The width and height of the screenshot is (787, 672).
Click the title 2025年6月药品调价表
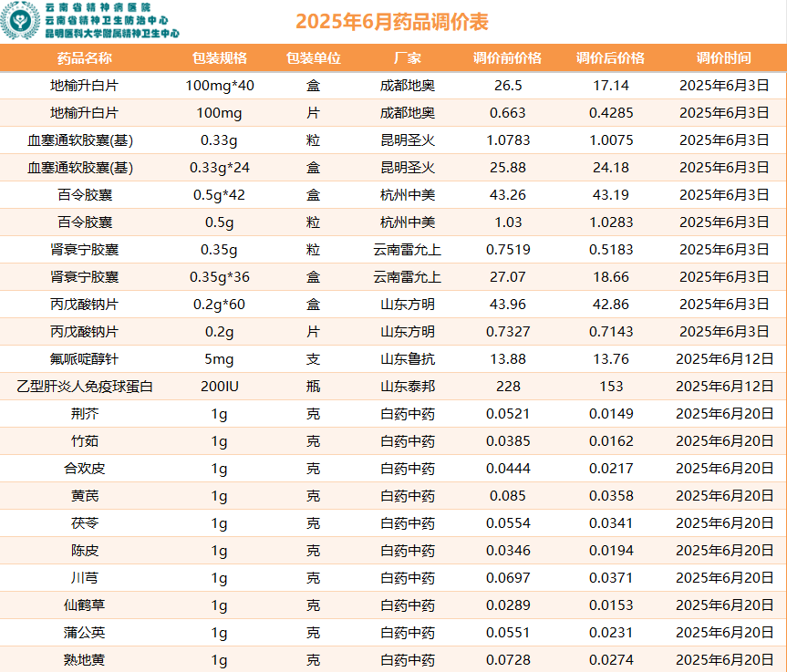pos(392,22)
